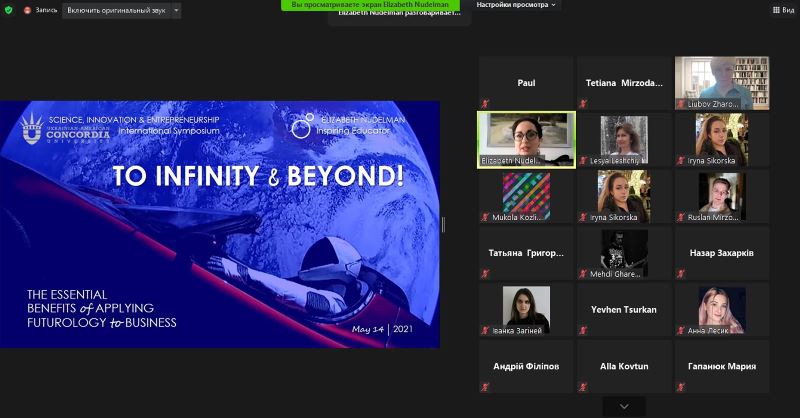800x418 pixels.
Task: Open the view options dropdown menu
Action: (x=516, y=5)
